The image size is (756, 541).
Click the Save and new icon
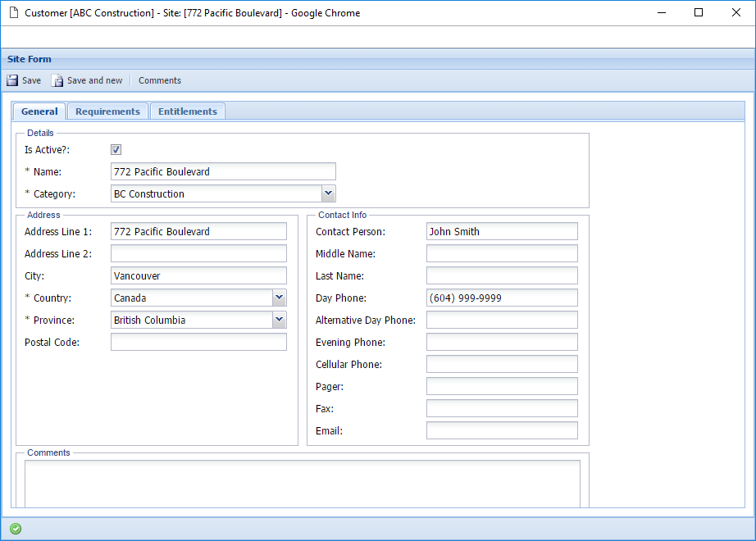click(x=57, y=80)
